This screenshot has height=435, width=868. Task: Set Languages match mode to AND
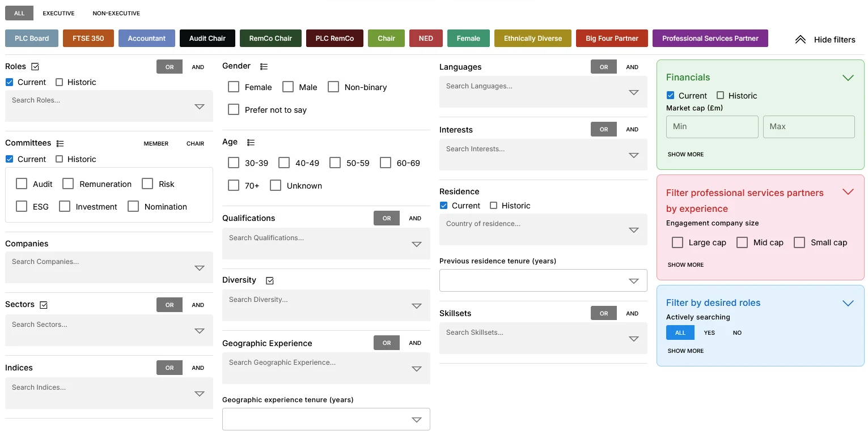632,67
